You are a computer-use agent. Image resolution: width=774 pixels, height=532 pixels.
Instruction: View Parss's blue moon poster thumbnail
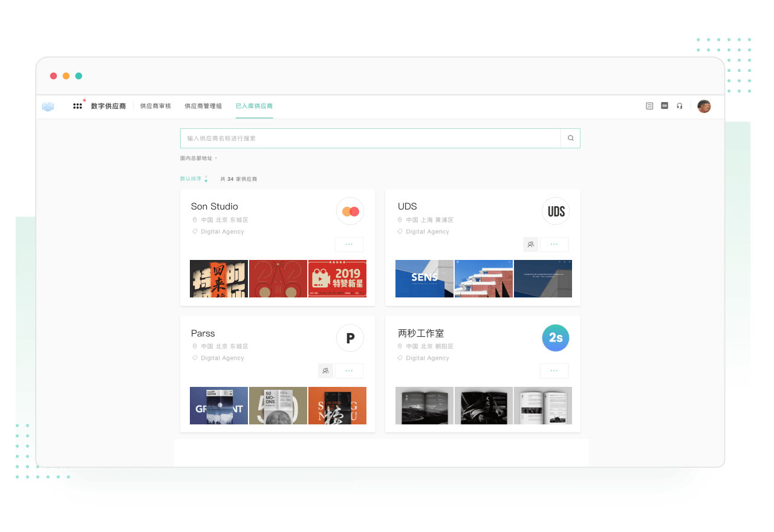tap(219, 406)
